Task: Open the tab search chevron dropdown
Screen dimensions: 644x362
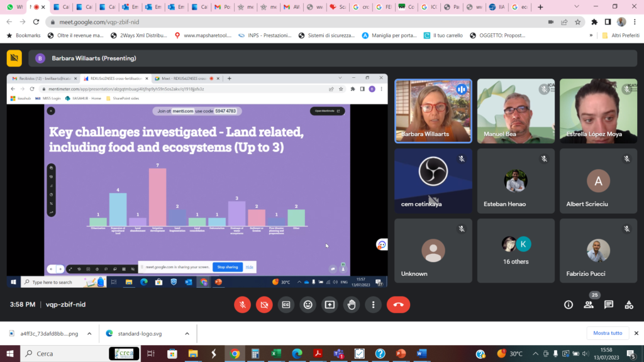Action: [x=577, y=6]
